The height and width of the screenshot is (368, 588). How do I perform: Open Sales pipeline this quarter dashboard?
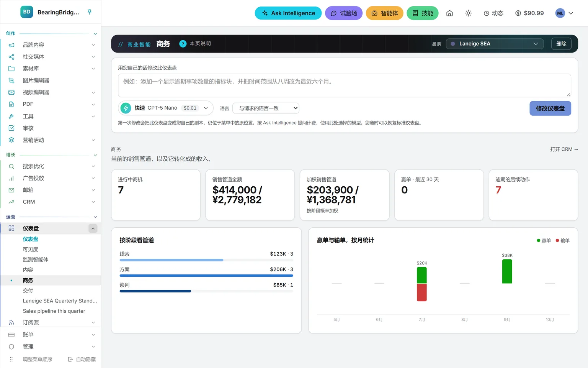click(x=54, y=311)
